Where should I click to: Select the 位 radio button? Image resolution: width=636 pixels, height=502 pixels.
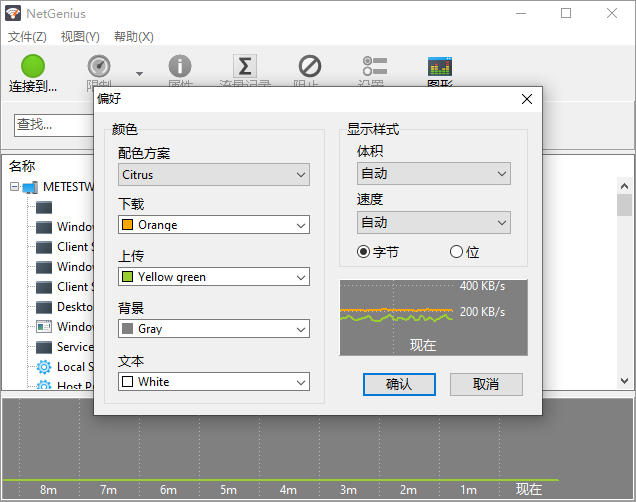point(456,252)
